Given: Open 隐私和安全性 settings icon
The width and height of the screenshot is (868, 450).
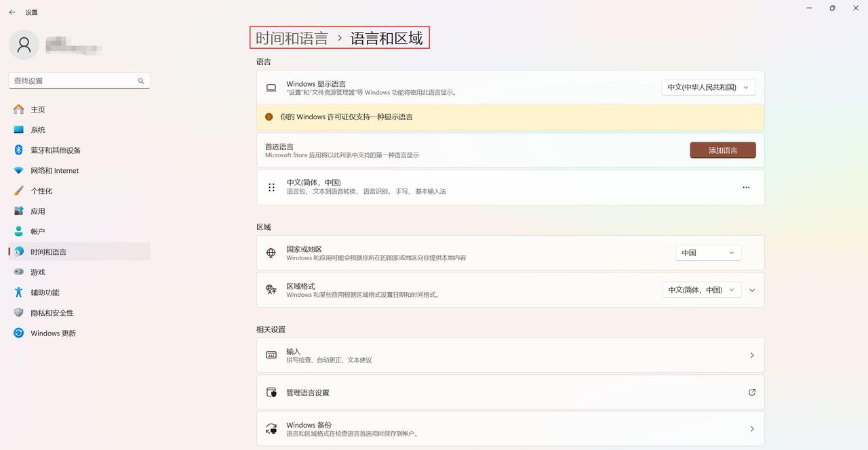Looking at the screenshot, I should [18, 312].
